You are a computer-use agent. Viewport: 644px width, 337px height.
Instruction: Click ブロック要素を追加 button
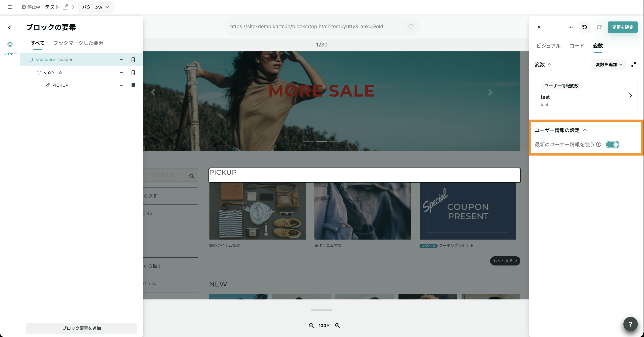tap(81, 328)
